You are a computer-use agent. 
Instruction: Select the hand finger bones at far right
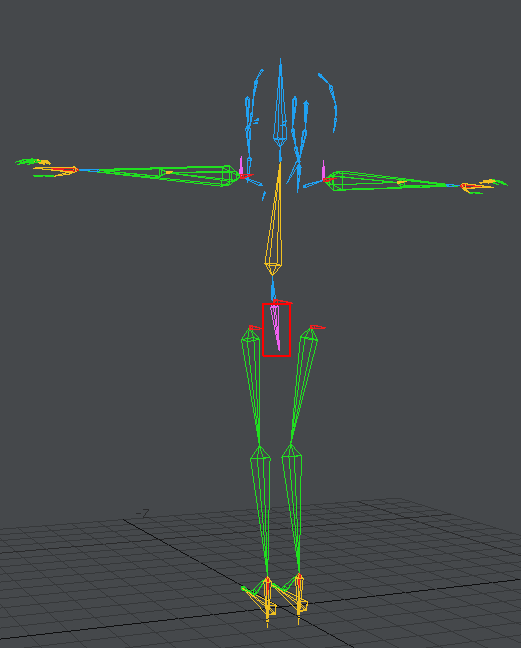(483, 186)
